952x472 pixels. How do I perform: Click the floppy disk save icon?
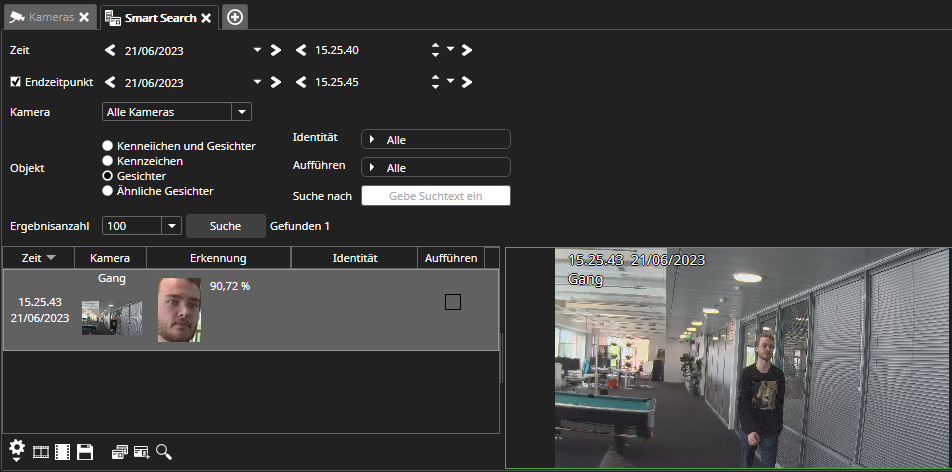tap(85, 452)
